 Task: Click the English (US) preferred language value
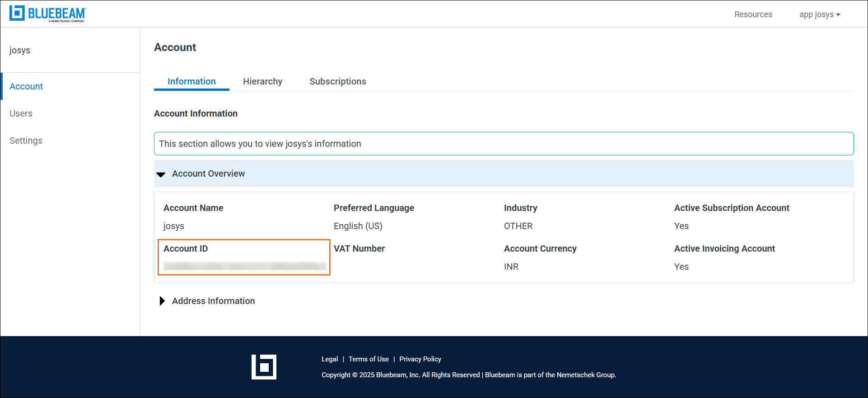click(358, 226)
